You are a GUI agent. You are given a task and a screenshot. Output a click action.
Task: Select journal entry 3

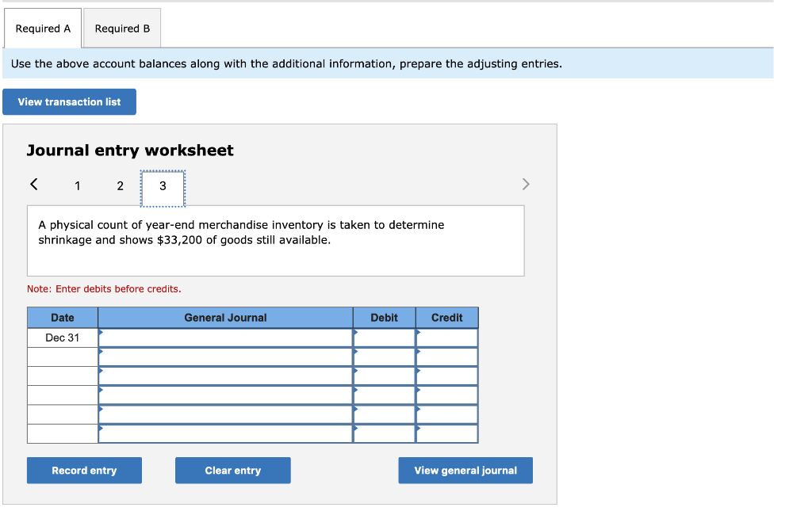coord(162,185)
